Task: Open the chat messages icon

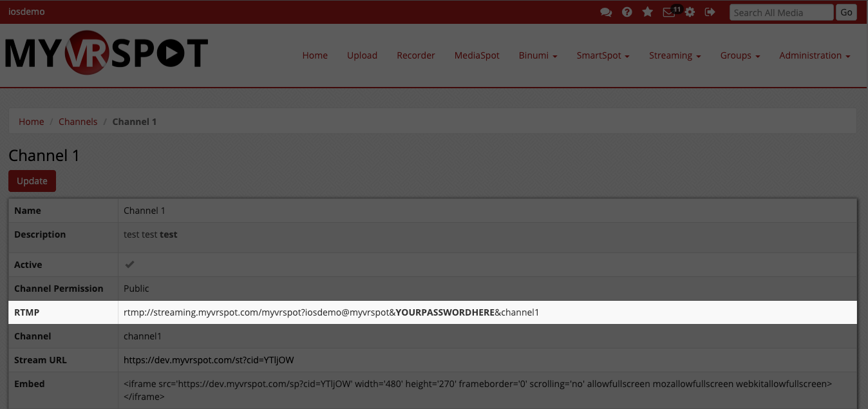Action: coord(606,12)
